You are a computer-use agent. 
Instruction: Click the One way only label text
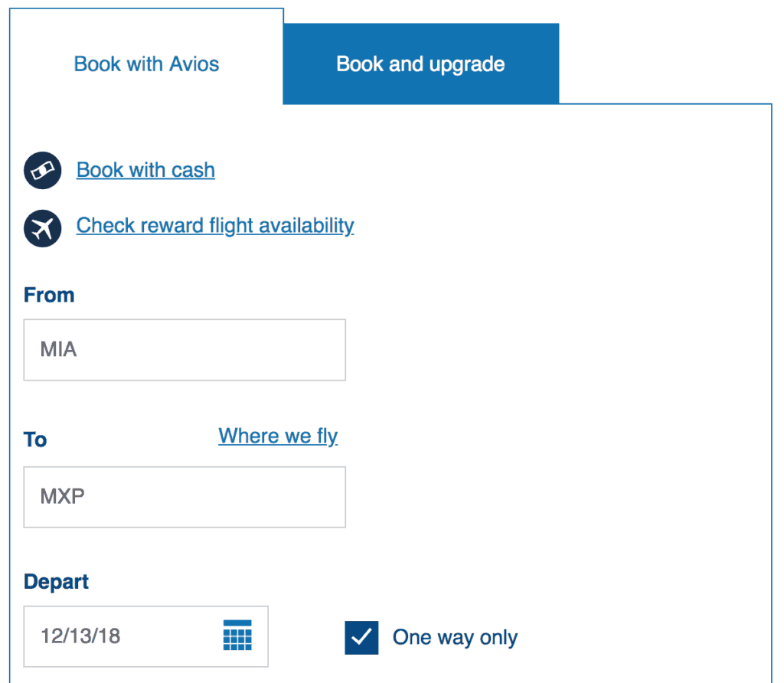click(455, 636)
